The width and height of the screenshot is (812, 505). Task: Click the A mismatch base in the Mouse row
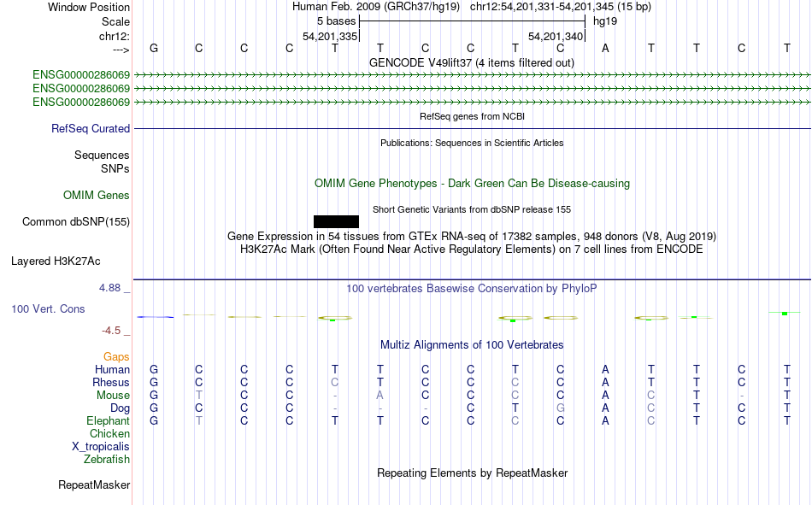pos(380,395)
